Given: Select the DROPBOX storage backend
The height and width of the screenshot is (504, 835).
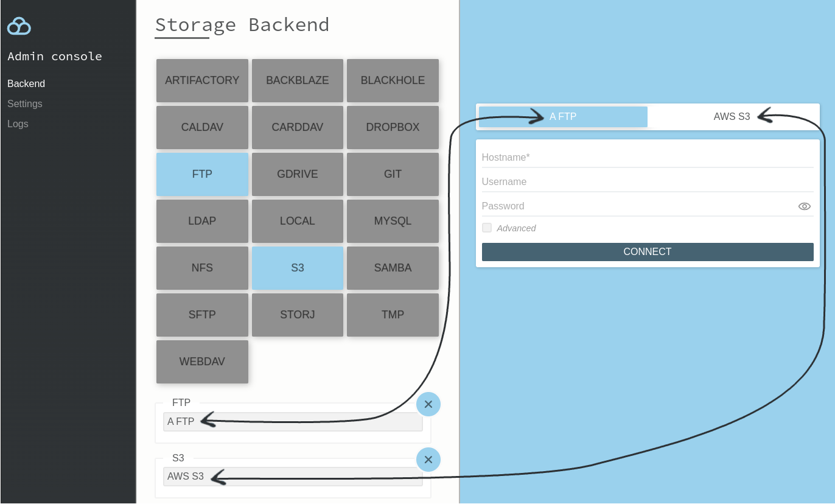Looking at the screenshot, I should (393, 127).
